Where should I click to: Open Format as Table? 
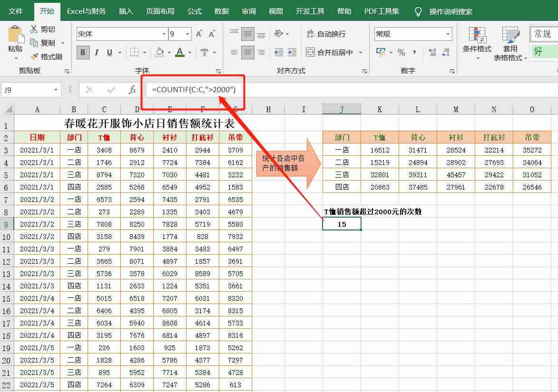(x=510, y=43)
